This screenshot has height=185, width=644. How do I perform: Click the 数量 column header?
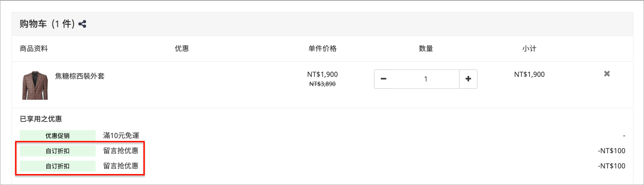coord(425,48)
